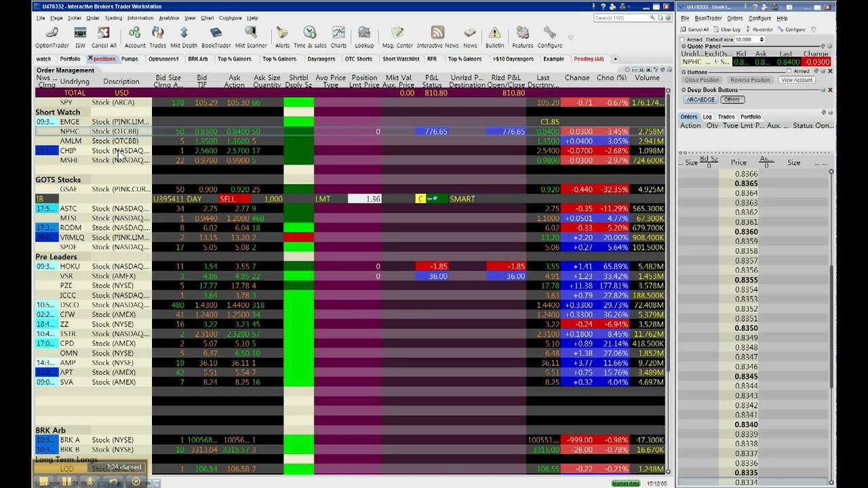Click the BookTrader price ladder scrollbar
Viewport: 868px width, 488px height.
tap(831, 325)
